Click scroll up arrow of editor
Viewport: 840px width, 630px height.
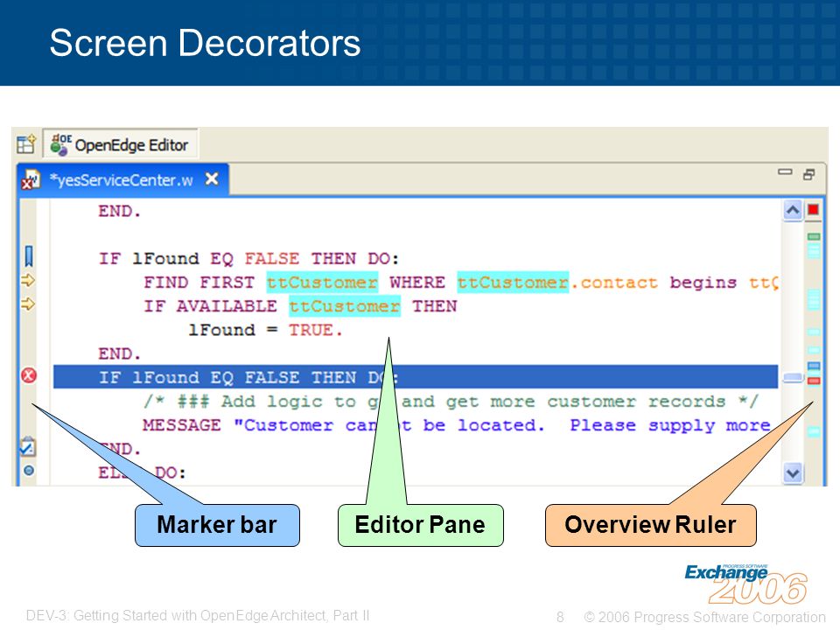[793, 210]
